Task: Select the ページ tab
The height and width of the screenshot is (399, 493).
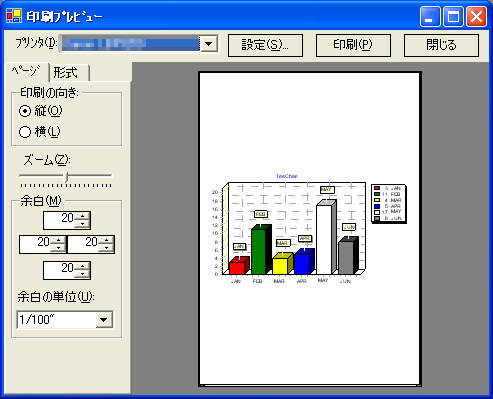Action: [x=26, y=71]
